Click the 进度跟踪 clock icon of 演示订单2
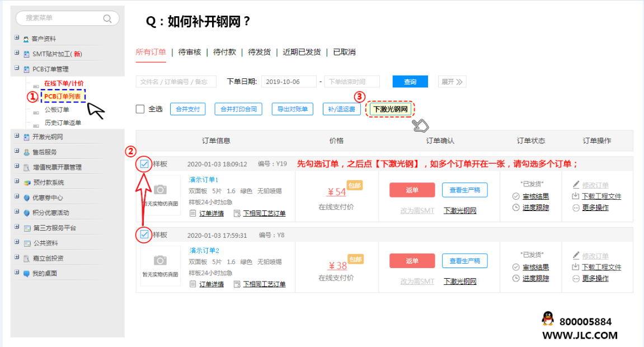This screenshot has width=644, height=347. click(516, 278)
